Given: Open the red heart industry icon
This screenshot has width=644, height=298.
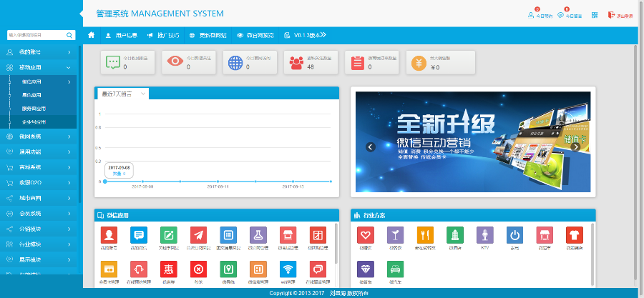Looking at the screenshot, I should [x=366, y=235].
